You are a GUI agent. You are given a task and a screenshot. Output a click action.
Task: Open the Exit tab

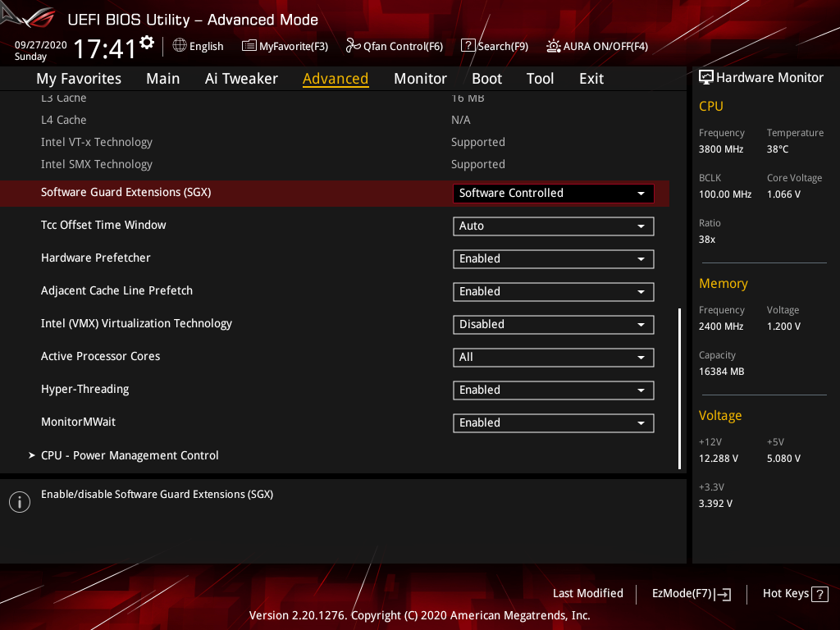coord(591,79)
